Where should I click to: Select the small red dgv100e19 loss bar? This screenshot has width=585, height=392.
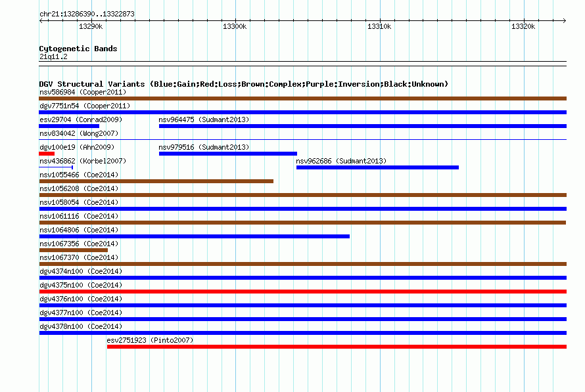click(47, 154)
